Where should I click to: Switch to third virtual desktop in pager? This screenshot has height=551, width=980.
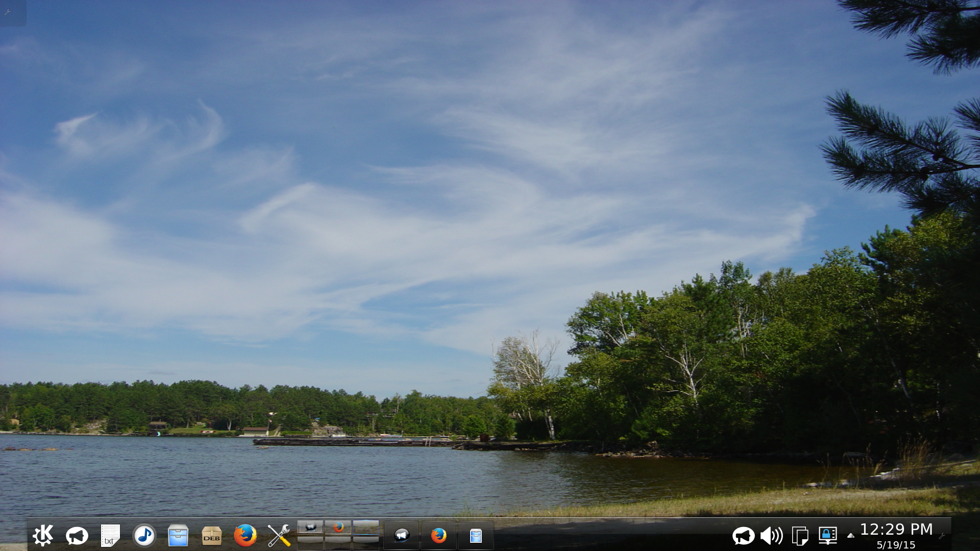pos(365,527)
